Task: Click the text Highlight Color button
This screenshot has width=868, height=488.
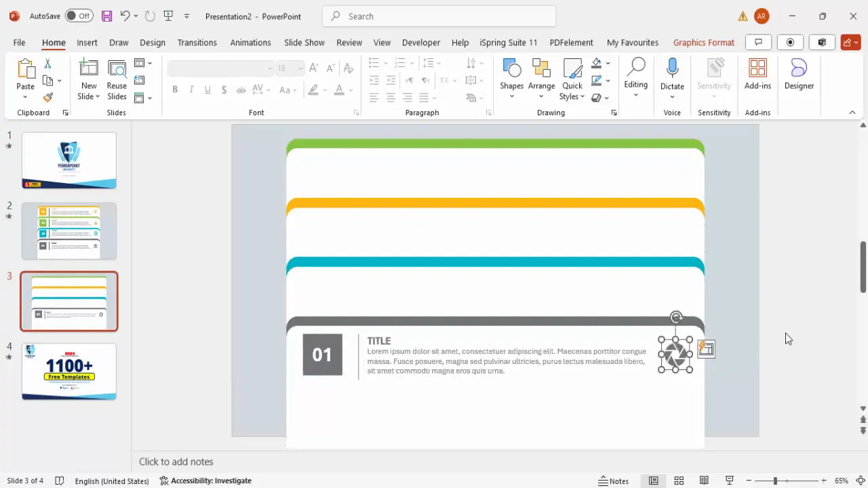Action: point(313,89)
